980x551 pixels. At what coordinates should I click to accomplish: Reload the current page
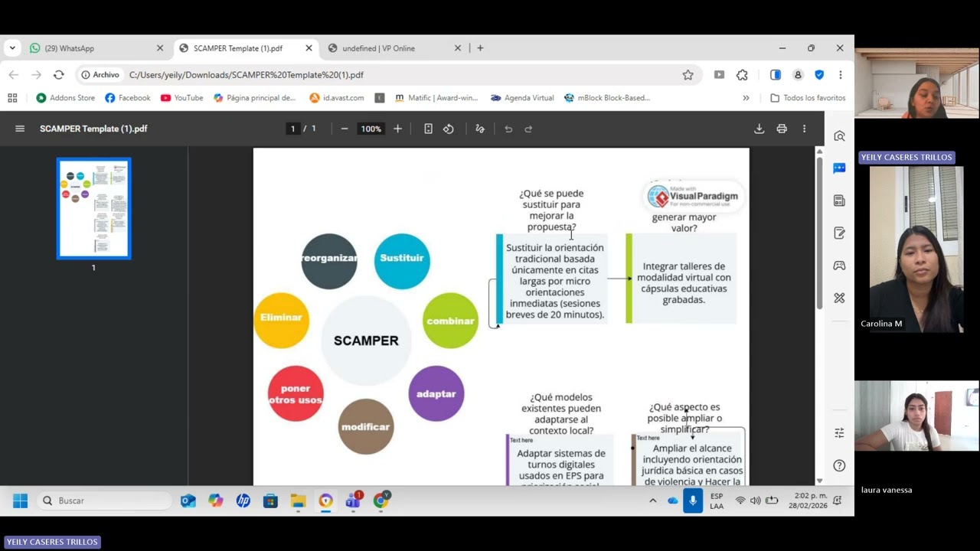(x=59, y=75)
